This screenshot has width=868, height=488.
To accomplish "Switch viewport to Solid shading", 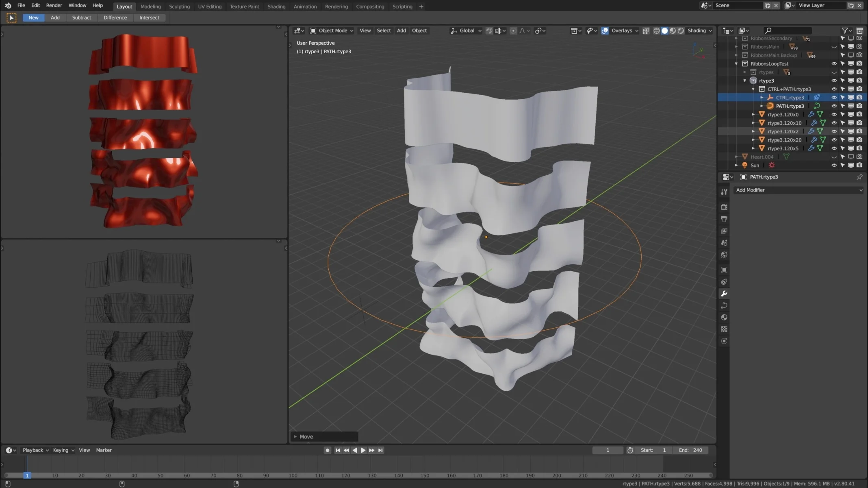I will coord(664,30).
